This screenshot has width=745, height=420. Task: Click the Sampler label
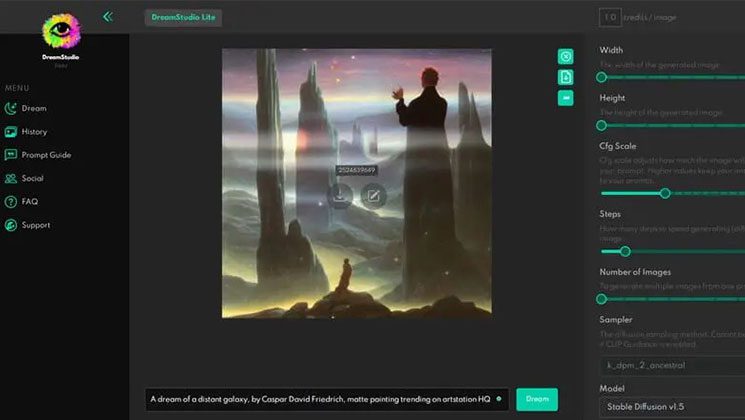click(616, 320)
